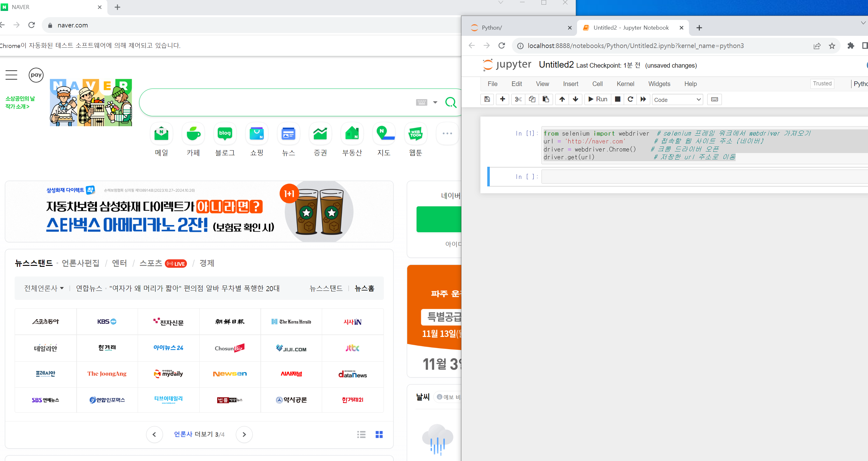Screen dimensions: 868x461
Task: Toggle the Trusted notebook indicator
Action: click(822, 84)
